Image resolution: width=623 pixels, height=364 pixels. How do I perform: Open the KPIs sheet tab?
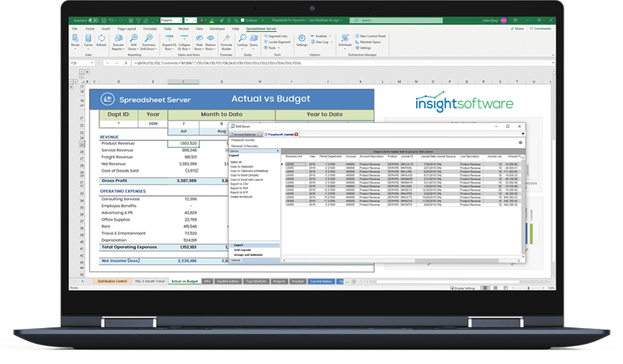pos(207,282)
